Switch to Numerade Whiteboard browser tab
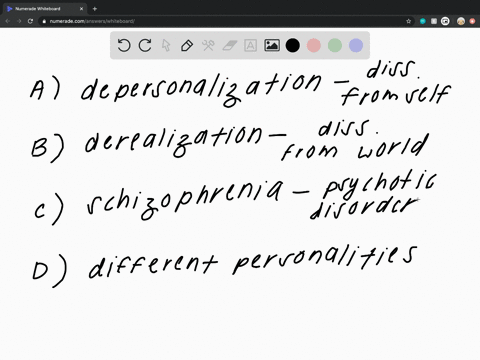The width and height of the screenshot is (480, 360). pyautogui.click(x=45, y=9)
